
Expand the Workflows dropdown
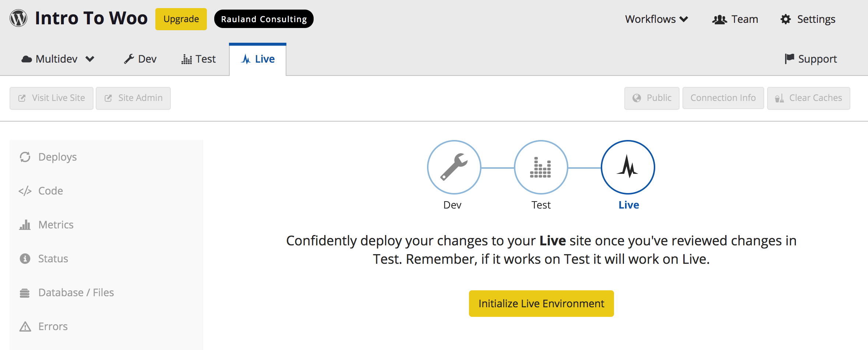point(656,19)
